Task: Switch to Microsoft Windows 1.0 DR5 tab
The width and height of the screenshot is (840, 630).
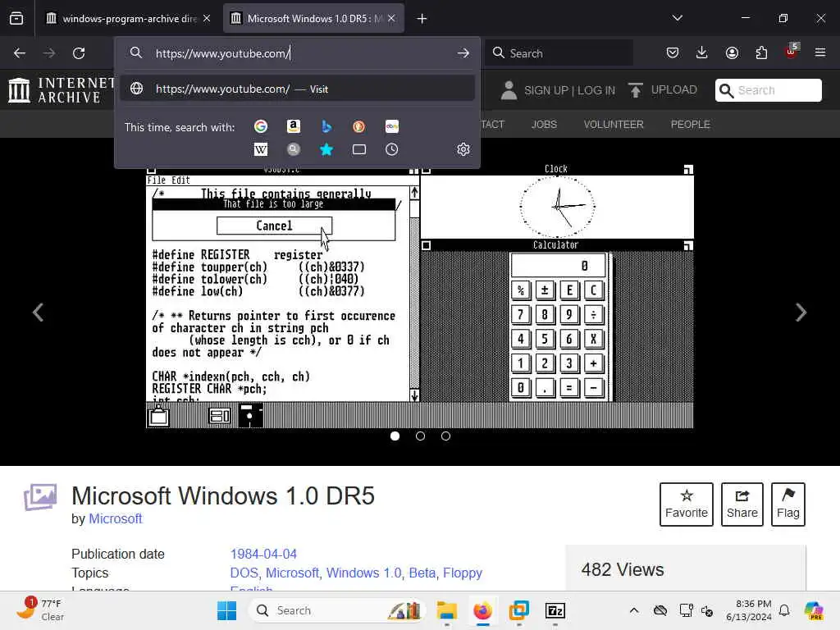Action: click(x=313, y=19)
